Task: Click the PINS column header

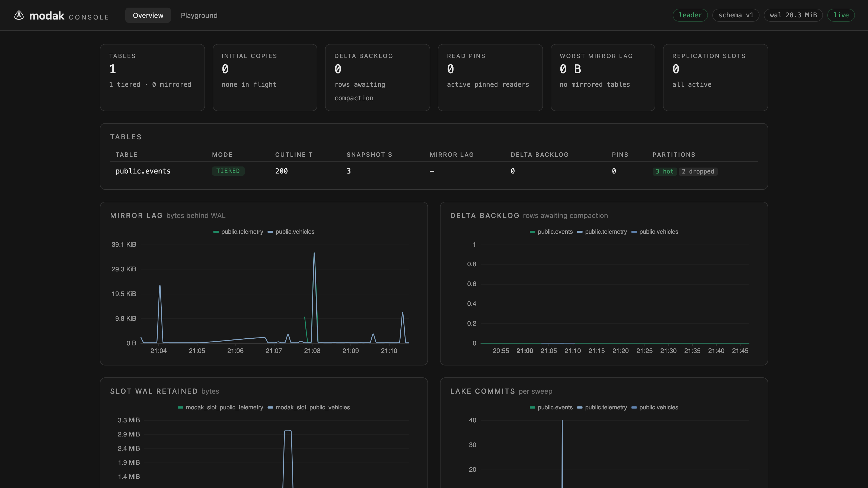Action: (620, 155)
